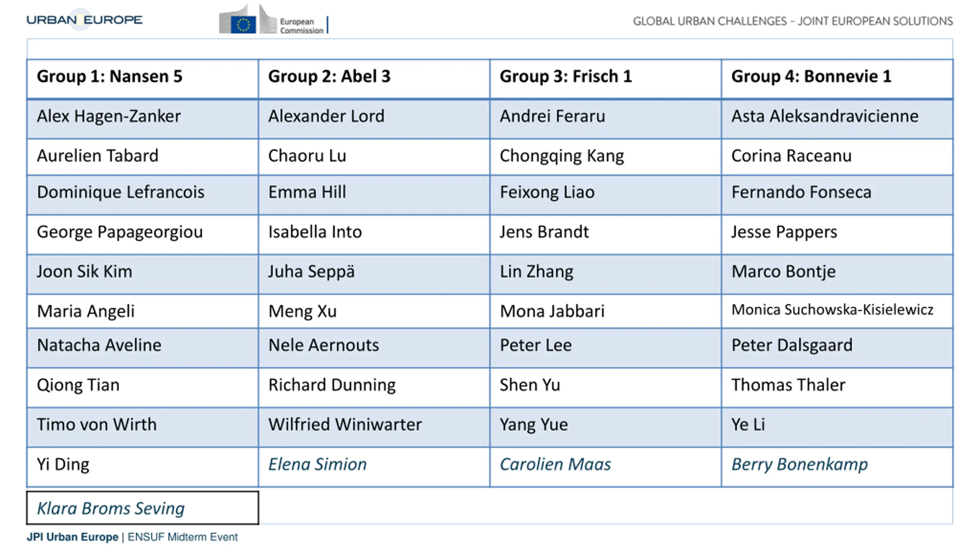
Task: Click the European Commission logo
Action: pos(273,19)
